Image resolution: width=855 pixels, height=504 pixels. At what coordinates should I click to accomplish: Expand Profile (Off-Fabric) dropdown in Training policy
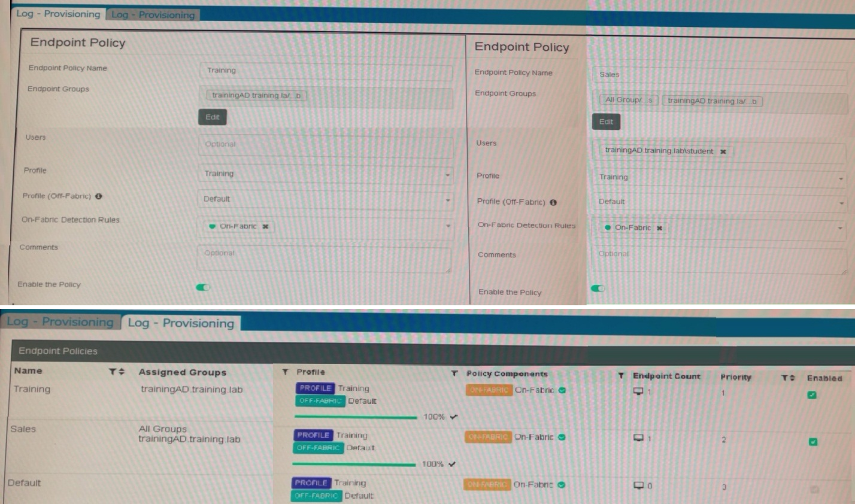click(x=447, y=199)
